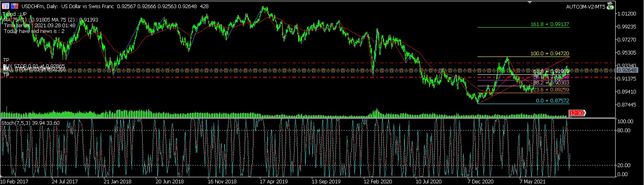Click the red news count label
The width and height of the screenshot is (644, 185).
point(34,31)
